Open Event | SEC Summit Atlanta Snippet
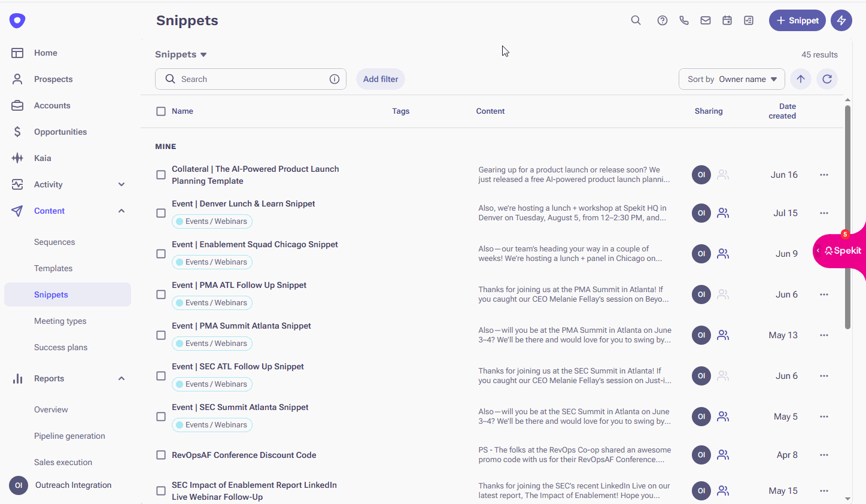 point(240,407)
